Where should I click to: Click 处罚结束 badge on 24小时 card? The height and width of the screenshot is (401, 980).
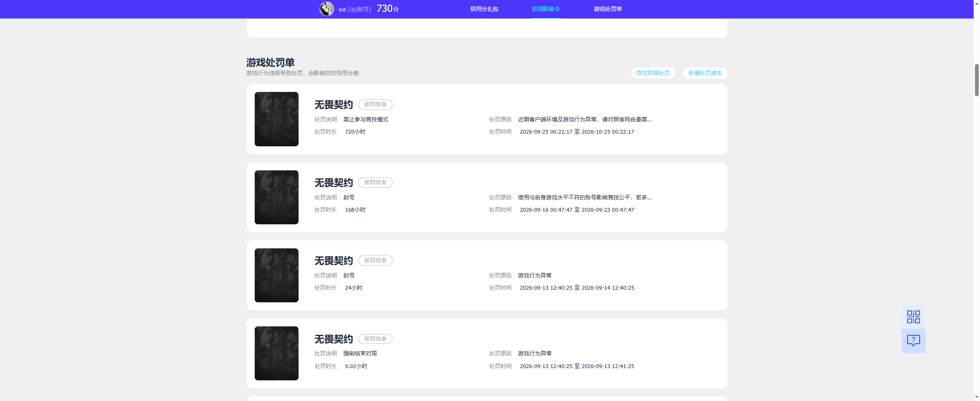375,260
